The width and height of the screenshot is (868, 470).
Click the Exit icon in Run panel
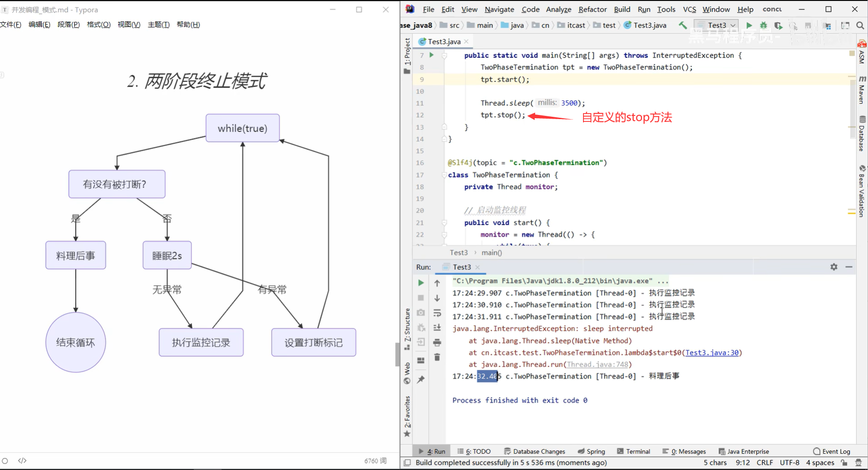click(x=421, y=342)
